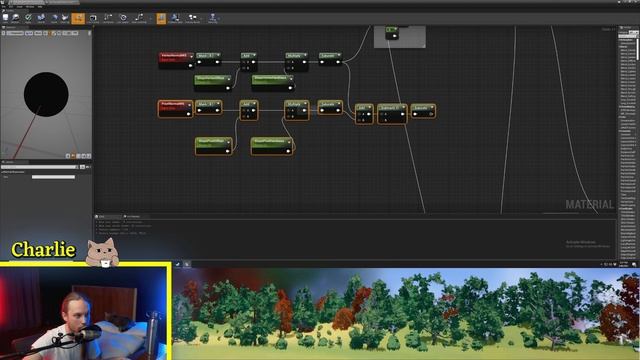Click the Perspective view mode button in preview
This screenshot has height=360, width=640.
pos(15,33)
